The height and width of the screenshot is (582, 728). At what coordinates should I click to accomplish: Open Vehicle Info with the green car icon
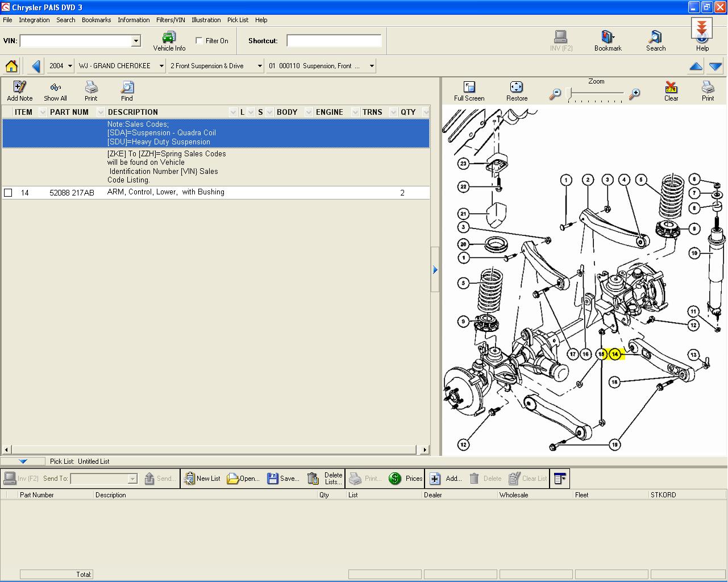click(169, 41)
